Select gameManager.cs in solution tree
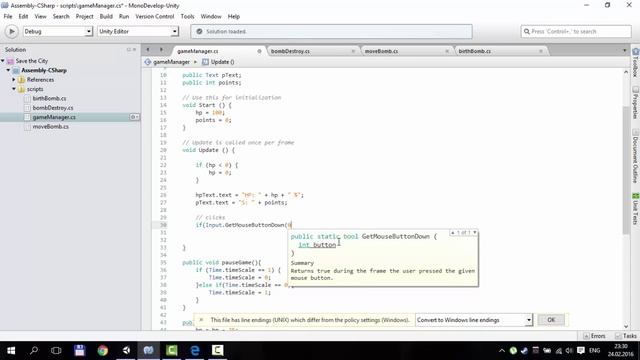640x360 pixels. 54,117
